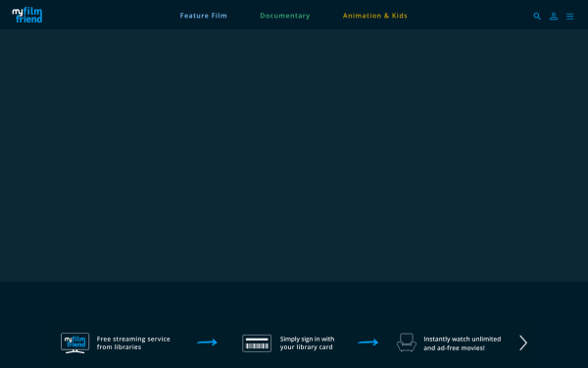Click the armchair icon

[407, 342]
